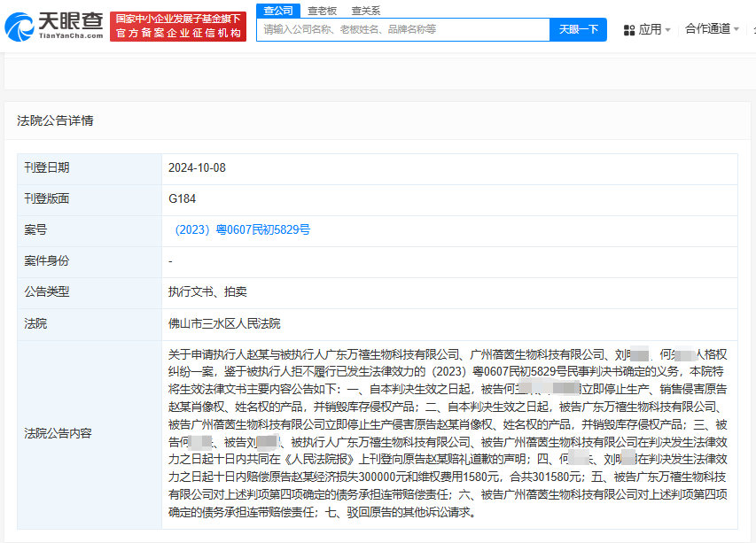Click the 法院公告内容 row label
Screen dimensions: 756x543
(x=58, y=433)
